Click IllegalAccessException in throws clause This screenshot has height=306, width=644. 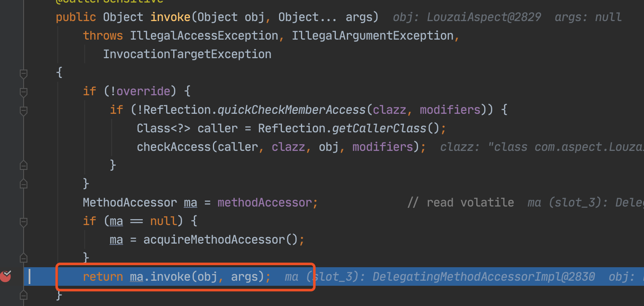[x=204, y=36]
